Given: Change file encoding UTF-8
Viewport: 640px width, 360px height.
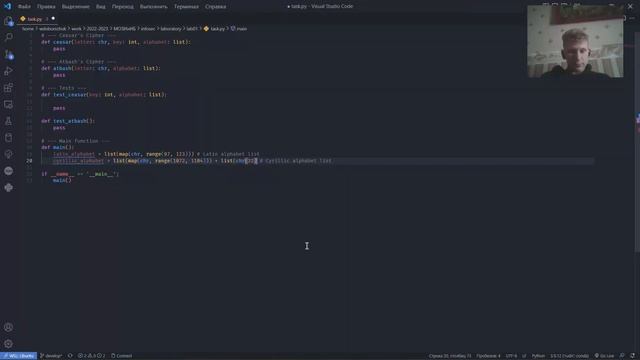Looking at the screenshot, I should point(511,356).
